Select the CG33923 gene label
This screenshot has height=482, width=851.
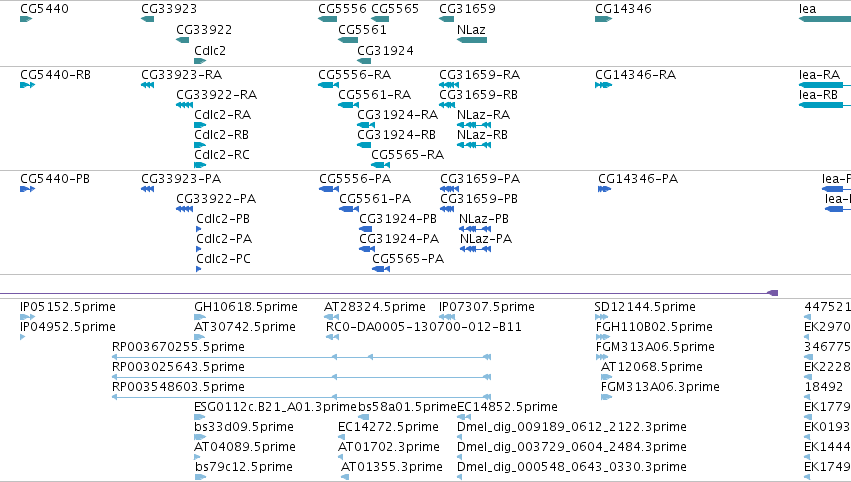point(169,9)
